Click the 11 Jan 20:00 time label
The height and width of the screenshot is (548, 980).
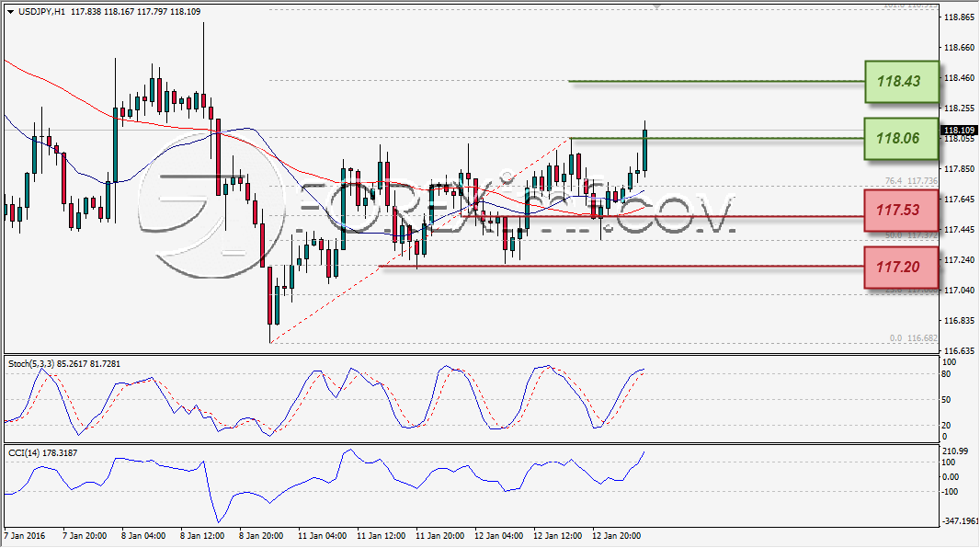[439, 535]
